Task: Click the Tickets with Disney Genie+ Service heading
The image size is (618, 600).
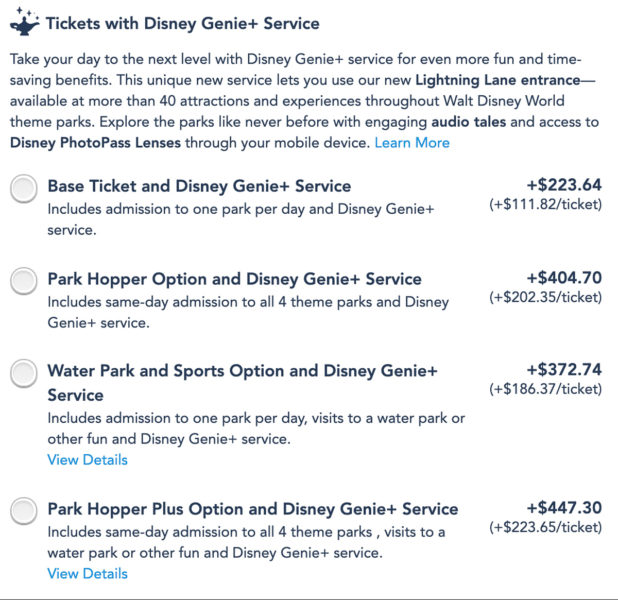Action: pos(182,24)
